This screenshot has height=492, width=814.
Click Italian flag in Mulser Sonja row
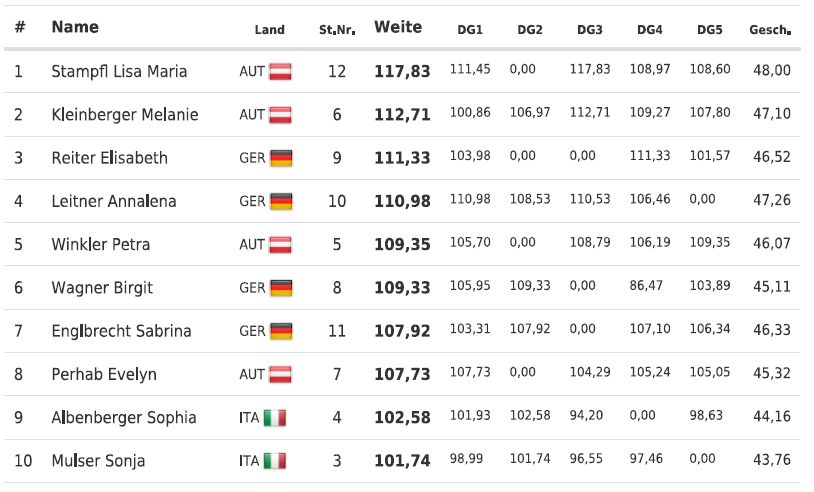tap(274, 461)
